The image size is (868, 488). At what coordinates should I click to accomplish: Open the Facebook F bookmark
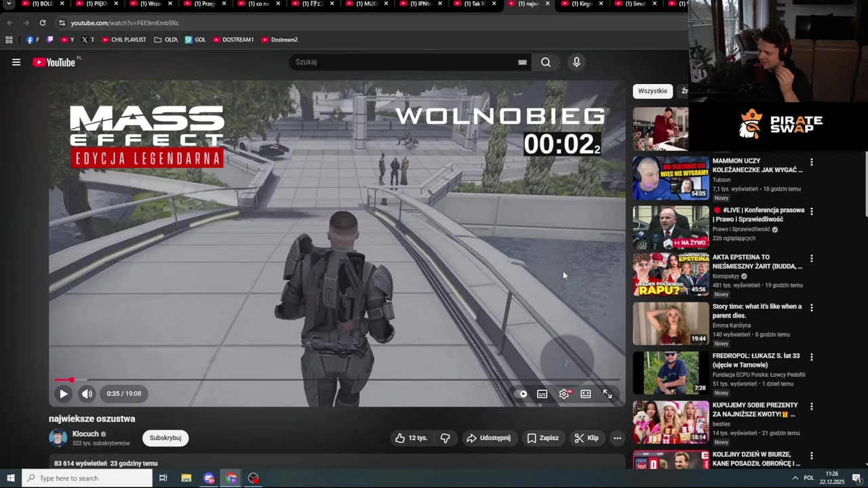click(33, 40)
